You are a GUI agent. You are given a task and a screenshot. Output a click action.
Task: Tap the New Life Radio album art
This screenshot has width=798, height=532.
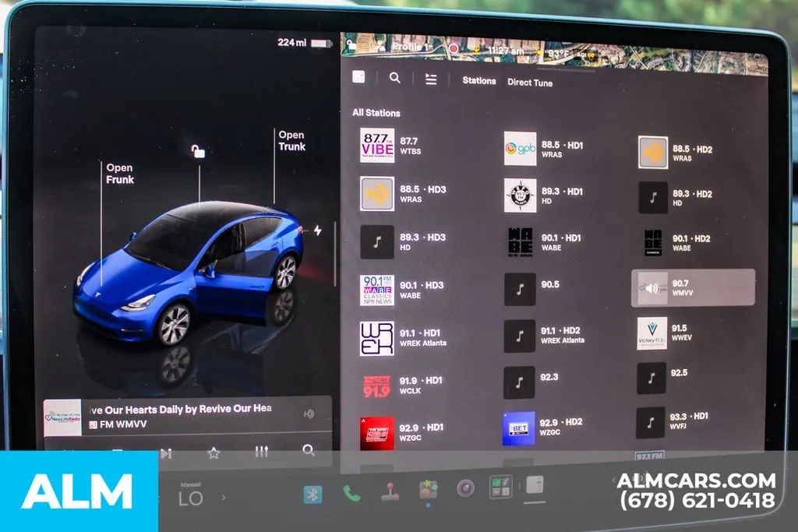tap(62, 418)
